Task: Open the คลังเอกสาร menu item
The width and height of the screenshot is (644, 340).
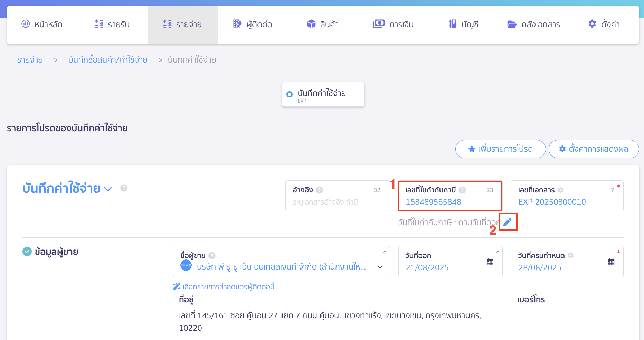Action: [x=533, y=24]
